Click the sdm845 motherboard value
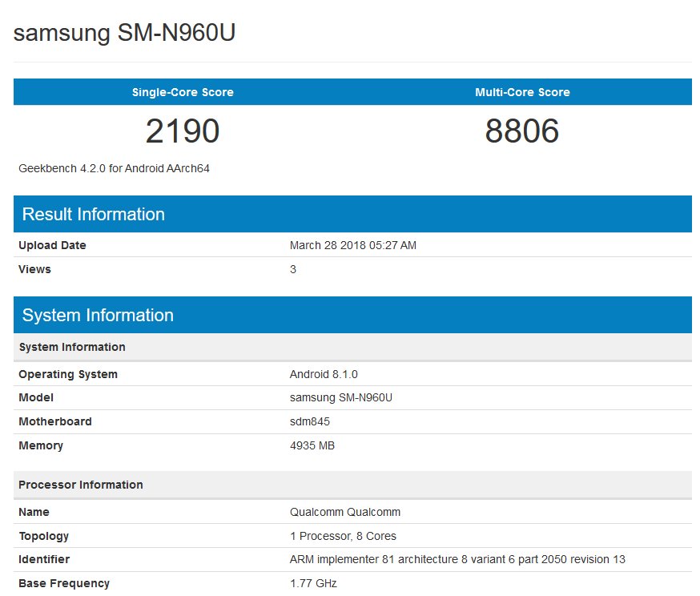The width and height of the screenshot is (700, 596). pyautogui.click(x=310, y=421)
